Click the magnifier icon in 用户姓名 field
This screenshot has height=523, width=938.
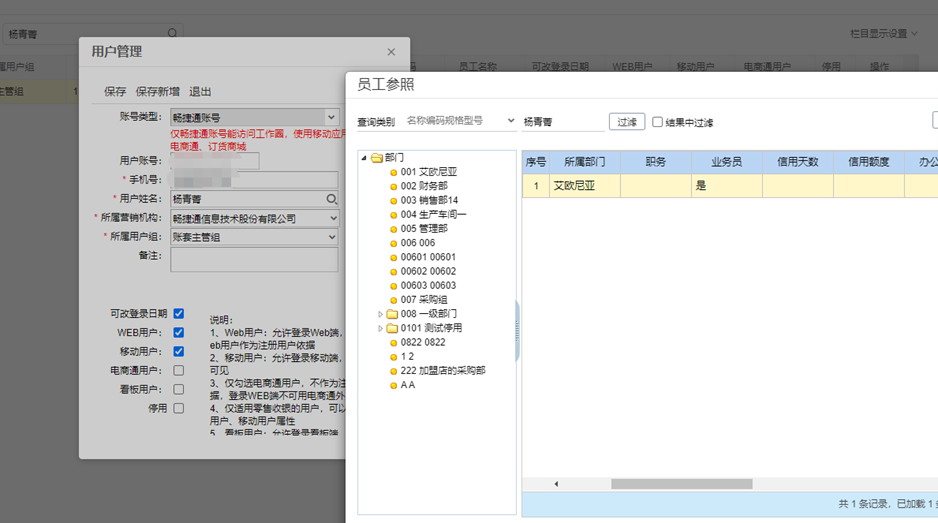[332, 199]
